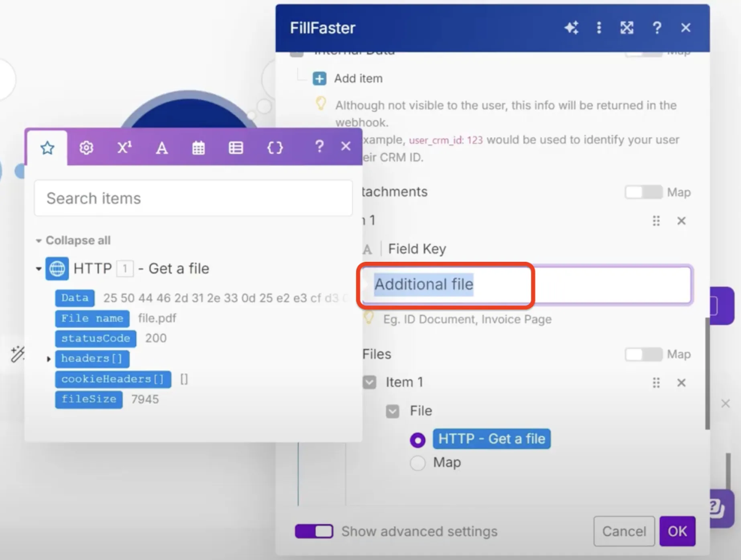Viewport: 741px width, 560px height.
Task: Click the 7945 fileSize value
Action: (145, 399)
